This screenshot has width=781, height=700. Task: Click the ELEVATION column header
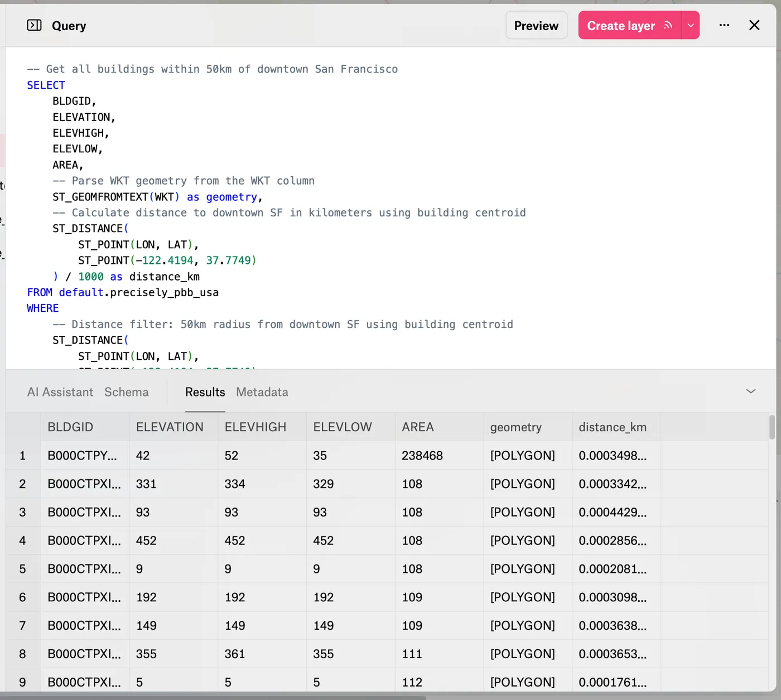point(173,427)
